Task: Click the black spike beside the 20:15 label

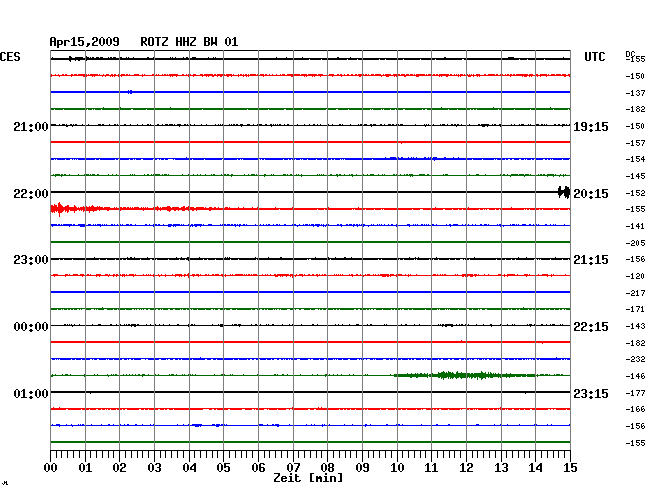Action: coord(564,192)
